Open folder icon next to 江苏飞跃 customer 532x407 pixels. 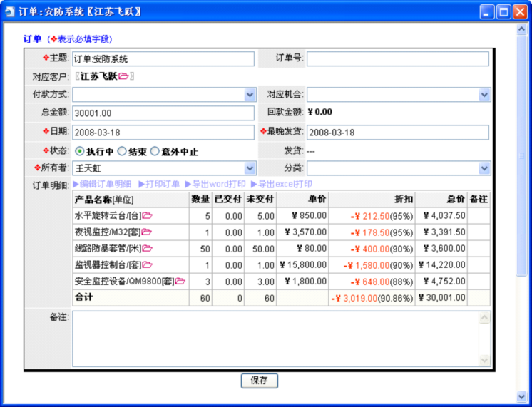coord(123,76)
